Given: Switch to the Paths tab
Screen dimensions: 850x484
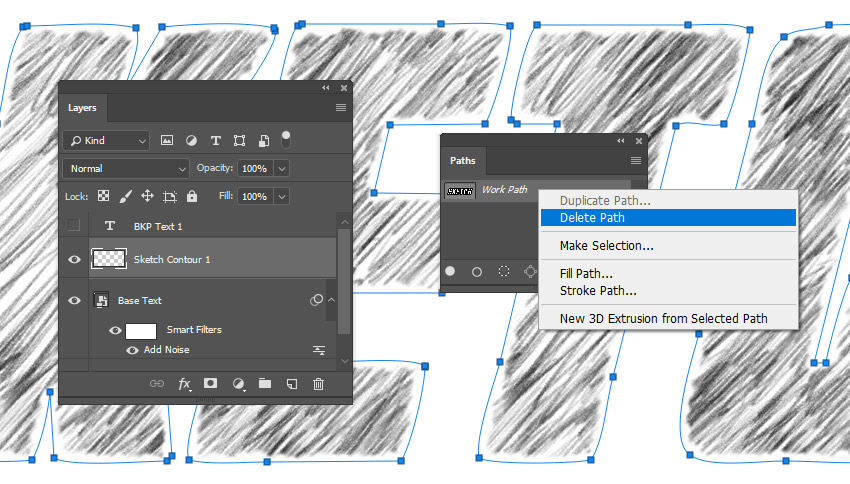Looking at the screenshot, I should pyautogui.click(x=462, y=160).
